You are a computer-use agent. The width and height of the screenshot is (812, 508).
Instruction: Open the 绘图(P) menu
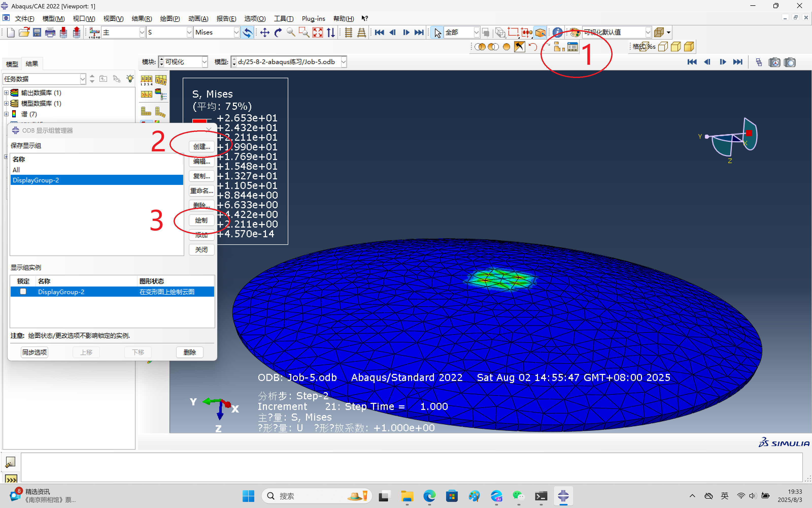click(x=170, y=19)
